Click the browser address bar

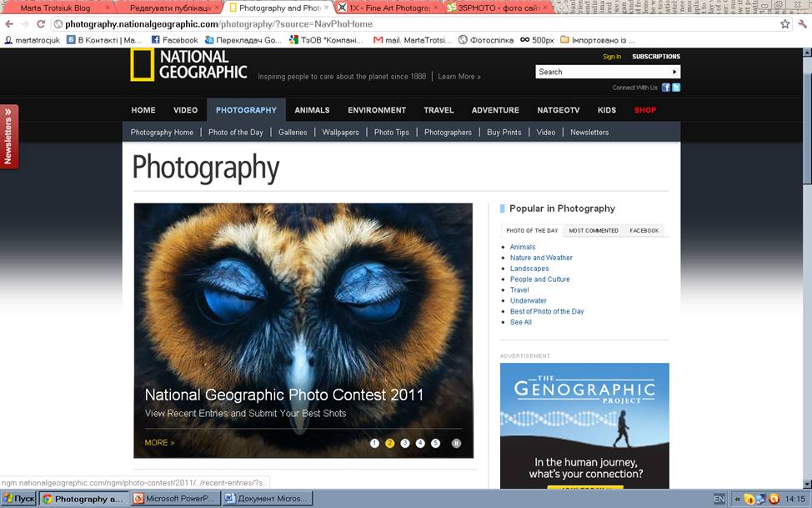click(414, 24)
